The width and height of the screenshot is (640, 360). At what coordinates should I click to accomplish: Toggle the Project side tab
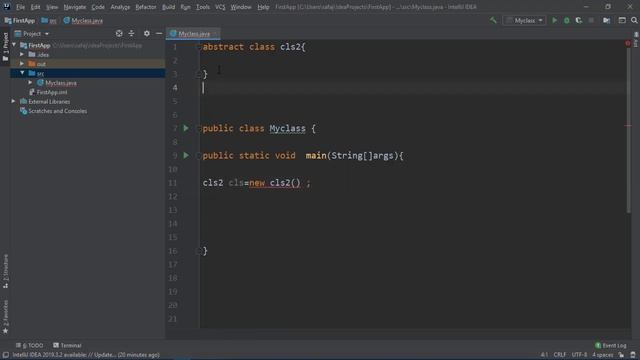[x=5, y=47]
